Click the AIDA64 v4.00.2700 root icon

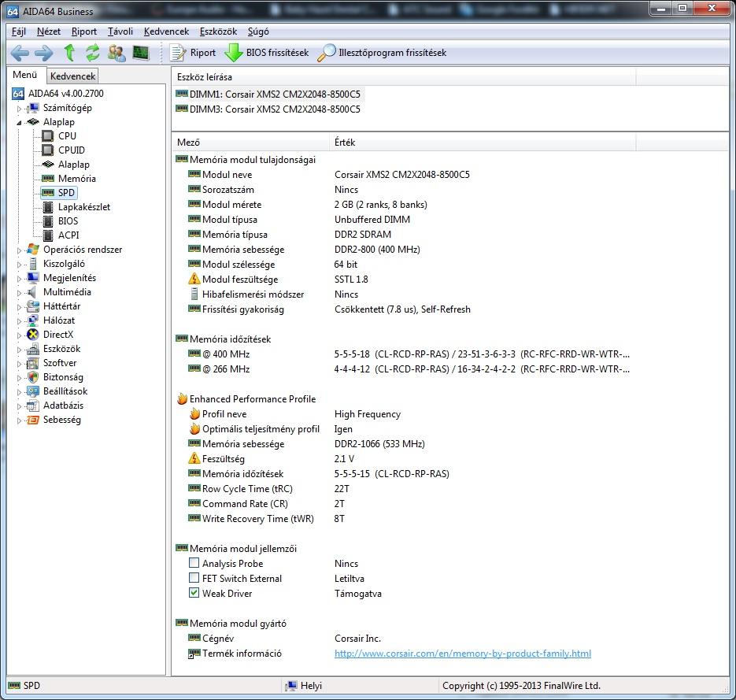click(x=18, y=94)
